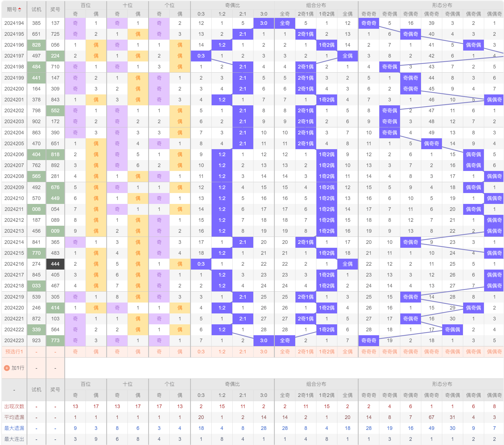The image size is (504, 445).
Task: Click prize number 009 in row 2024213
Action: click(55, 231)
